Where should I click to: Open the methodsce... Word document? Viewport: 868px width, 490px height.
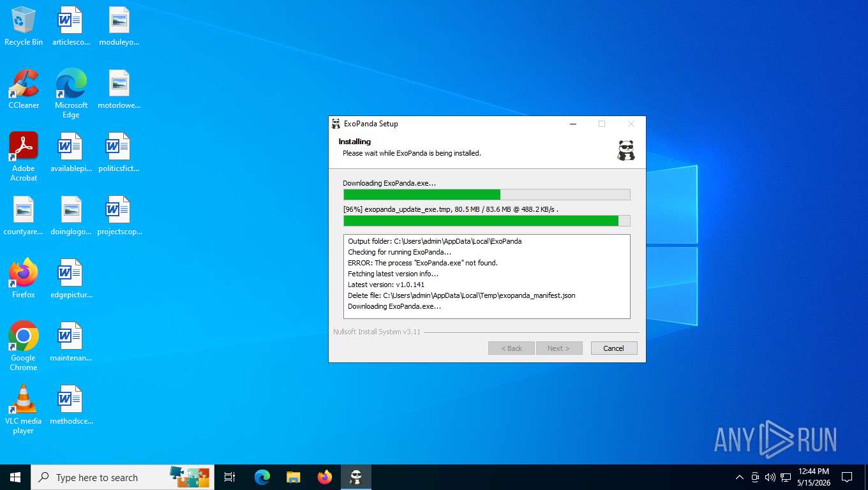point(71,405)
